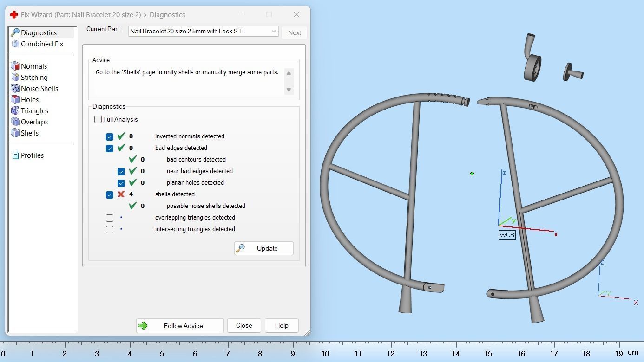Select the Combined Fix icon
Image resolution: width=644 pixels, height=362 pixels.
(x=15, y=44)
